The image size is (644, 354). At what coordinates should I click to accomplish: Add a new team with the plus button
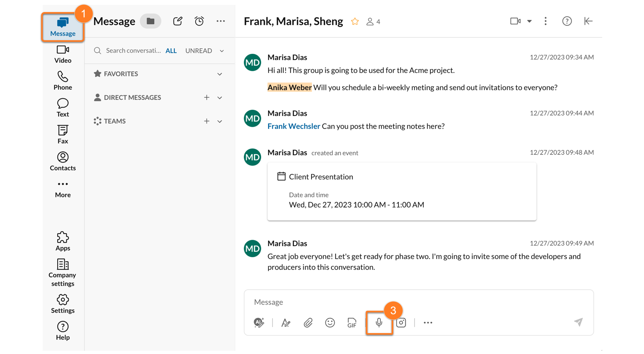206,121
